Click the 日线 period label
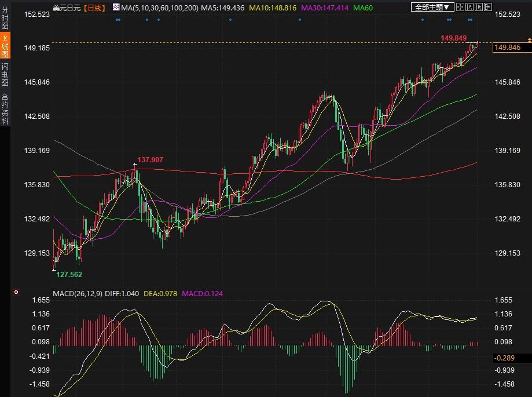This screenshot has width=532, height=397. click(x=94, y=8)
